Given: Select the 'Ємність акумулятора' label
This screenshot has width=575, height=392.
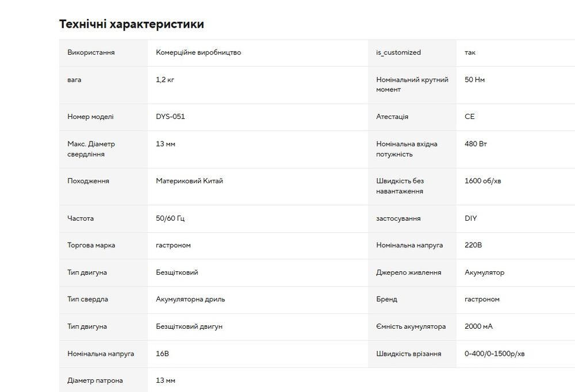Looking at the screenshot, I should click(x=411, y=326).
